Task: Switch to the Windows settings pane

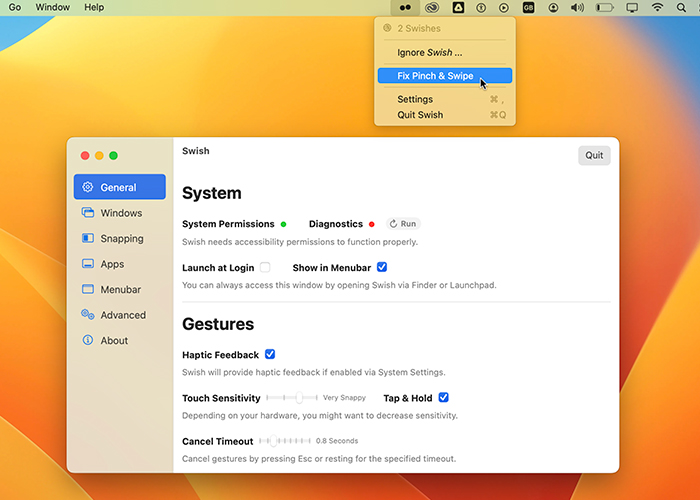Action: pyautogui.click(x=120, y=212)
